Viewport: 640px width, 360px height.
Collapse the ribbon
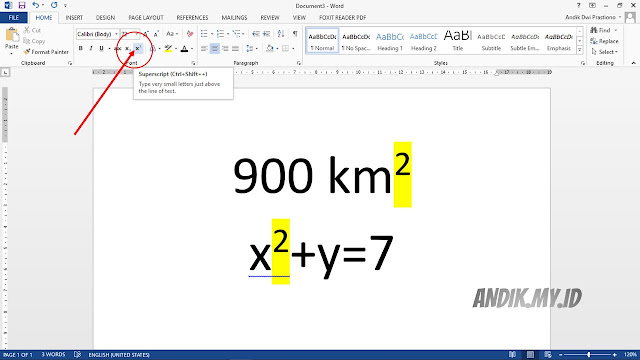633,63
